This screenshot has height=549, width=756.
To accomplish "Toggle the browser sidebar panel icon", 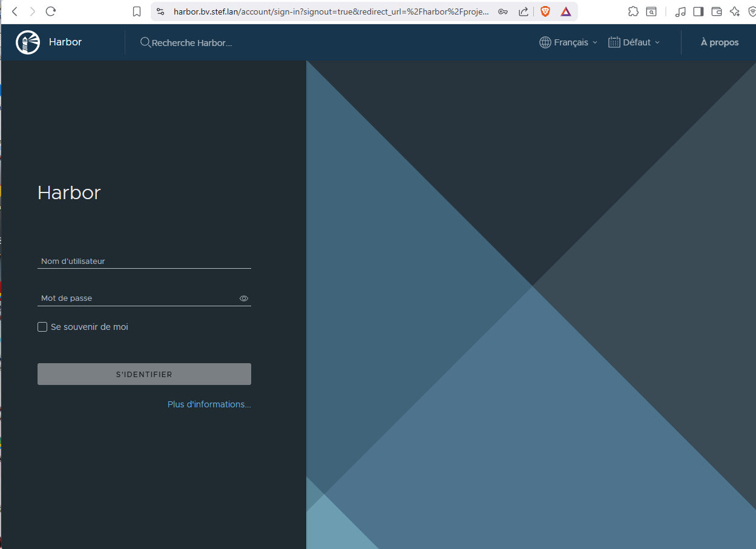I will click(698, 12).
